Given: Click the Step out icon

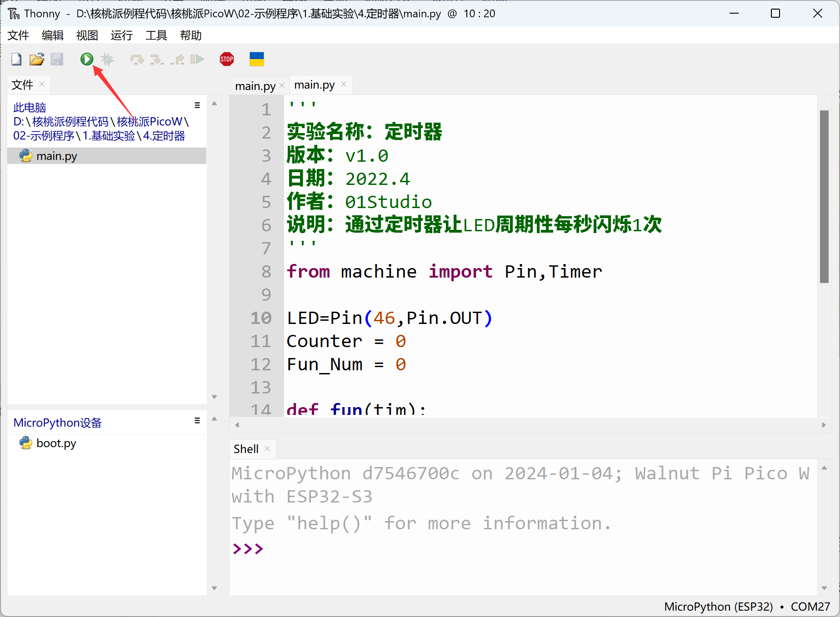Looking at the screenshot, I should click(x=177, y=59).
